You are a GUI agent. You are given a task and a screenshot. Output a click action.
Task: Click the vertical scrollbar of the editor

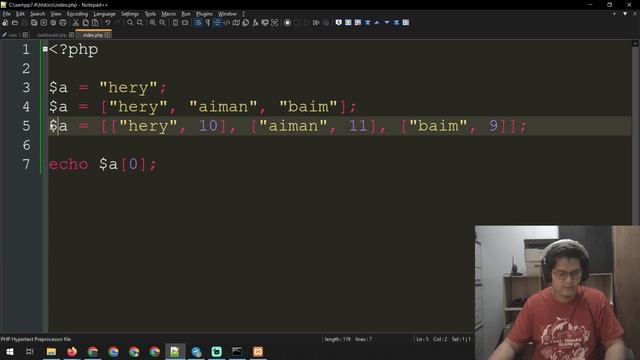pos(635,135)
